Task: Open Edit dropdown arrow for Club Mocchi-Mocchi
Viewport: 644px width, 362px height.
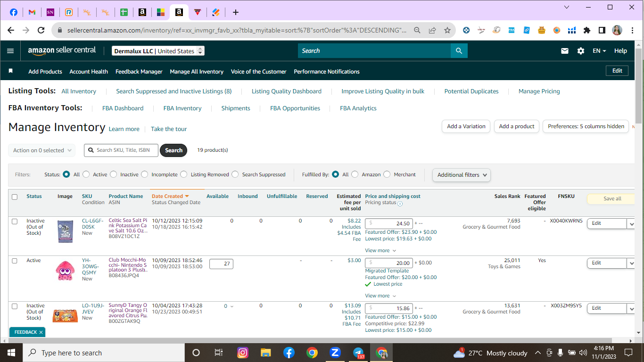Action: point(631,263)
